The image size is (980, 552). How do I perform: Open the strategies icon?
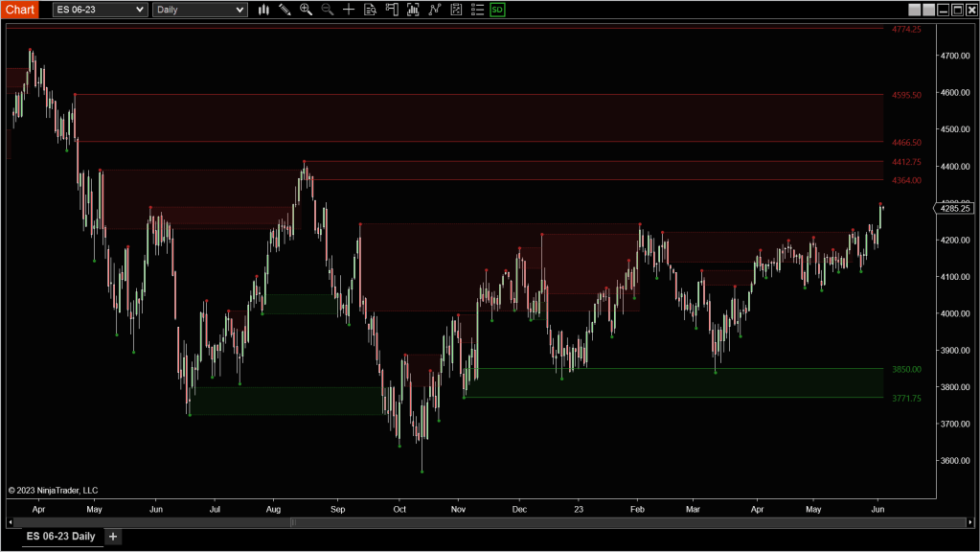(455, 10)
